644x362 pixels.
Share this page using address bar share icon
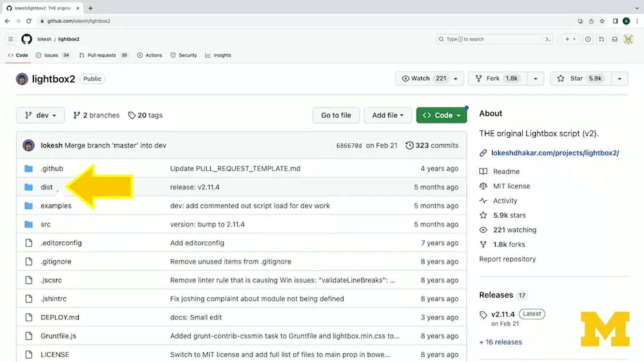pyautogui.click(x=591, y=21)
